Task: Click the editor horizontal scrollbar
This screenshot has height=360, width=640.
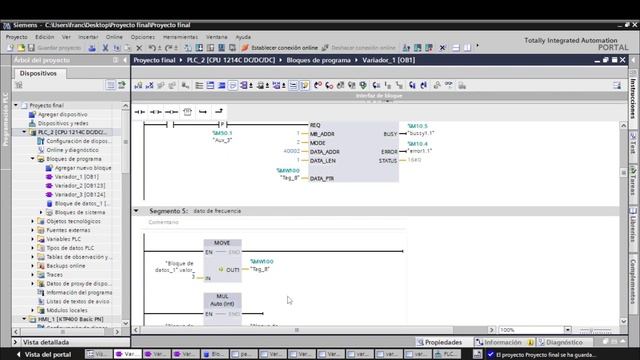Action: (297, 330)
